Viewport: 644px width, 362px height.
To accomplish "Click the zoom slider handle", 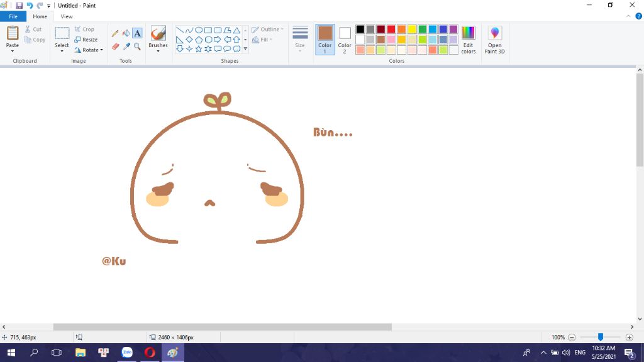I will click(601, 337).
